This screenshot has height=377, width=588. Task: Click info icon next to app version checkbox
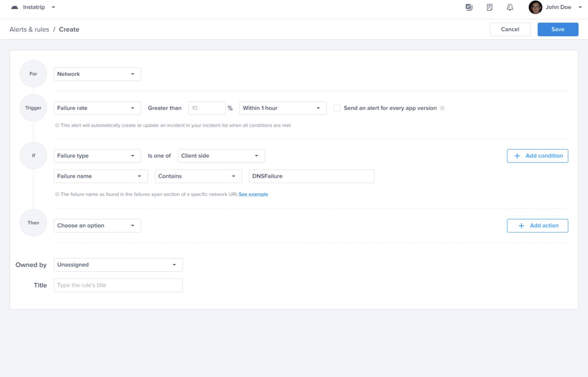click(442, 108)
